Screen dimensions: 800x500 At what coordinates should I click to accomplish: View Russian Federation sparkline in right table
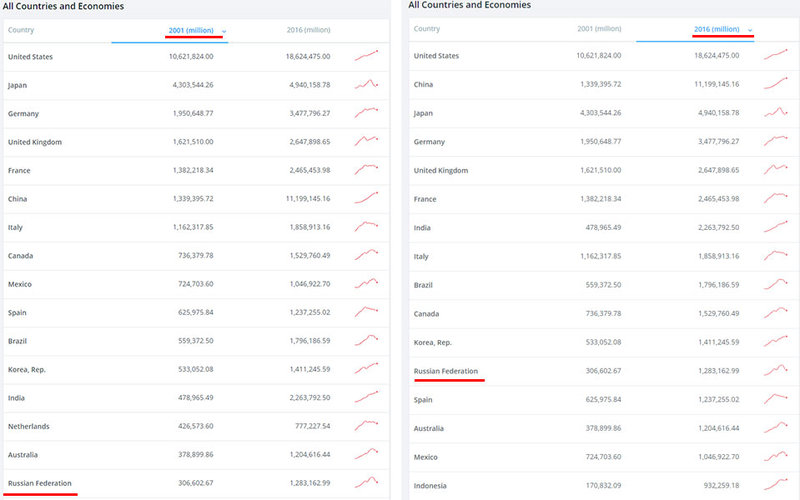(776, 370)
